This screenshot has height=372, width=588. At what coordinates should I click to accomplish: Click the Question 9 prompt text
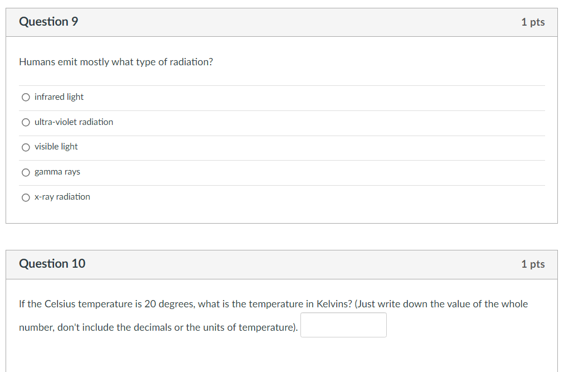(115, 62)
